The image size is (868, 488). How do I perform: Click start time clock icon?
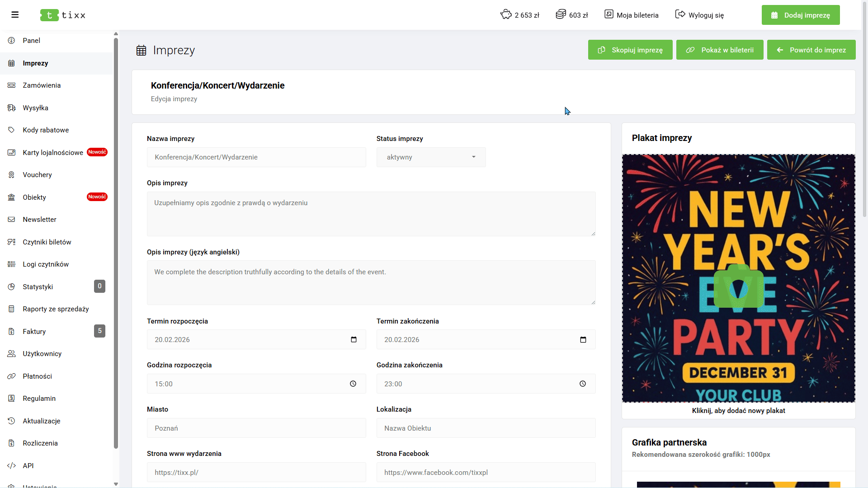pyautogui.click(x=353, y=384)
